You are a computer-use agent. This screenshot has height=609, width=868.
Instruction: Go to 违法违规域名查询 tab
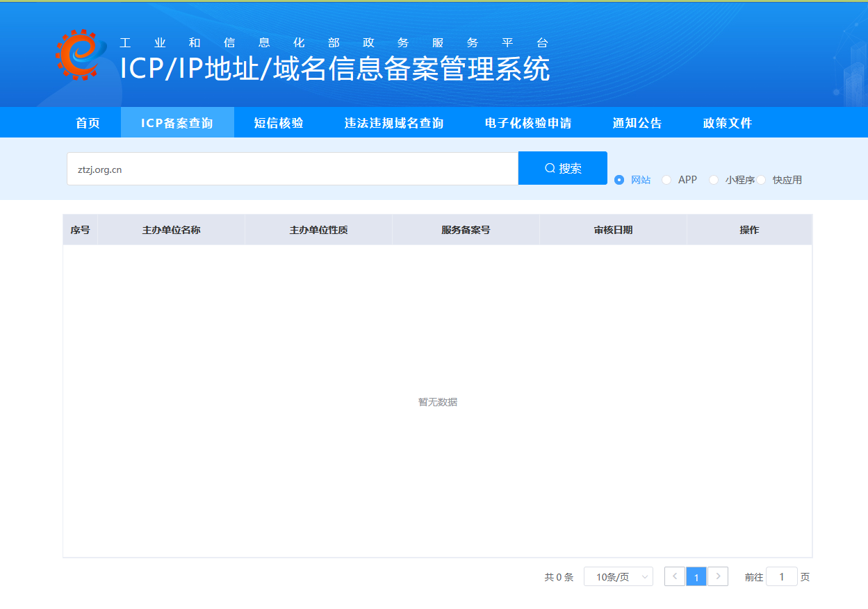[x=394, y=123]
